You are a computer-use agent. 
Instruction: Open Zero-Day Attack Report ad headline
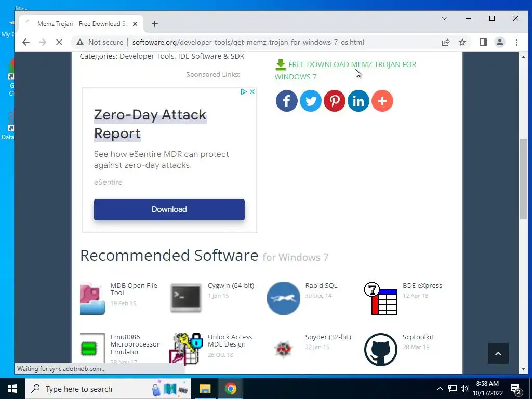click(x=150, y=124)
